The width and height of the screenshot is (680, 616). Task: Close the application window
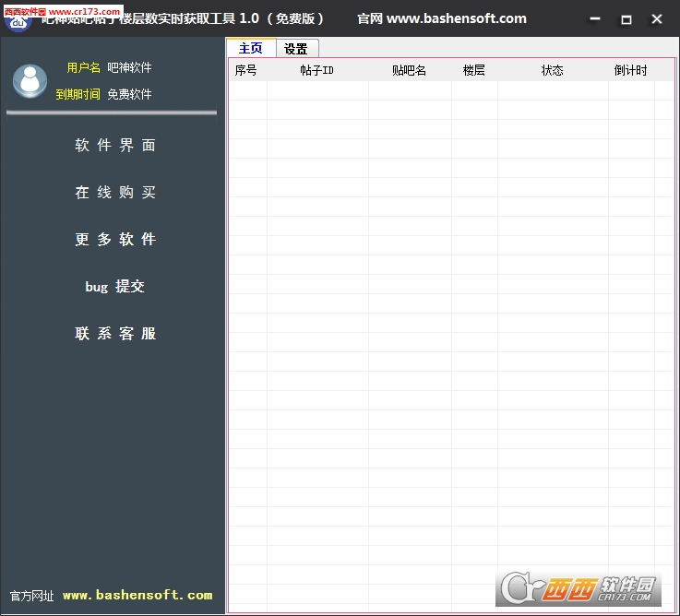click(657, 19)
